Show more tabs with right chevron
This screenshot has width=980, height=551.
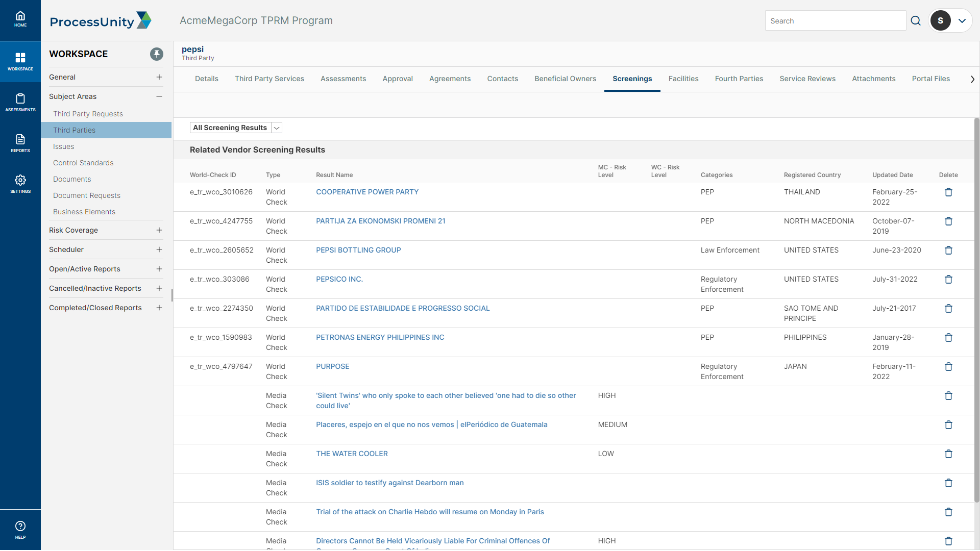click(x=972, y=79)
